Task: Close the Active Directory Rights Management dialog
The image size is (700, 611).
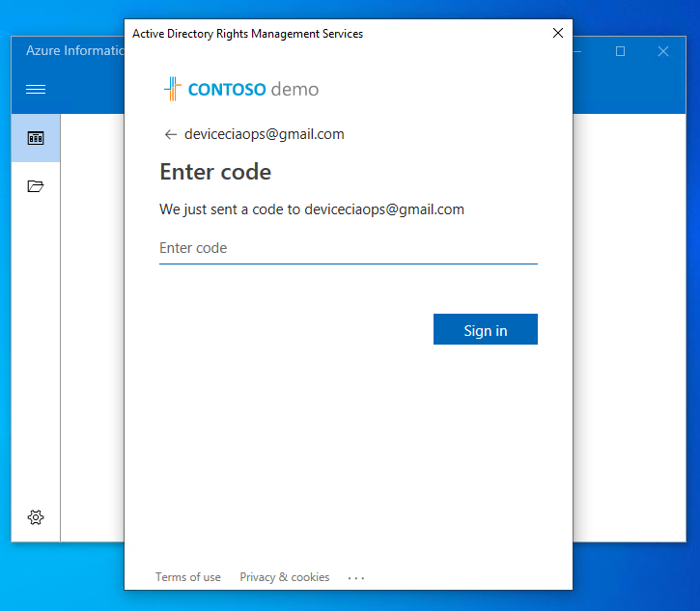Action: [x=557, y=34]
